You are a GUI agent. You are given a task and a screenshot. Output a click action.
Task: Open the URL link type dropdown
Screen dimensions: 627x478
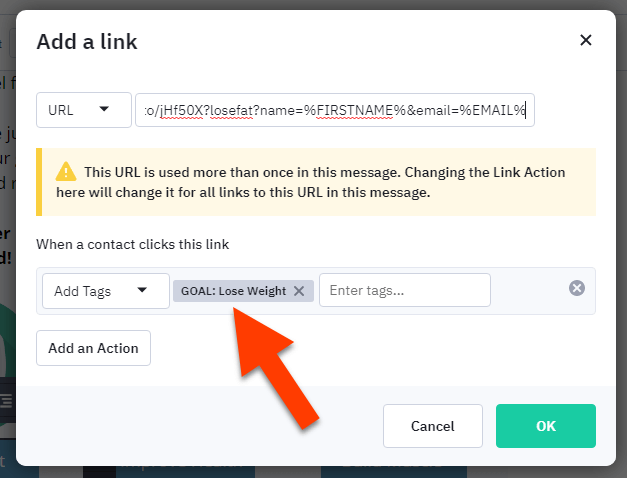pyautogui.click(x=83, y=110)
